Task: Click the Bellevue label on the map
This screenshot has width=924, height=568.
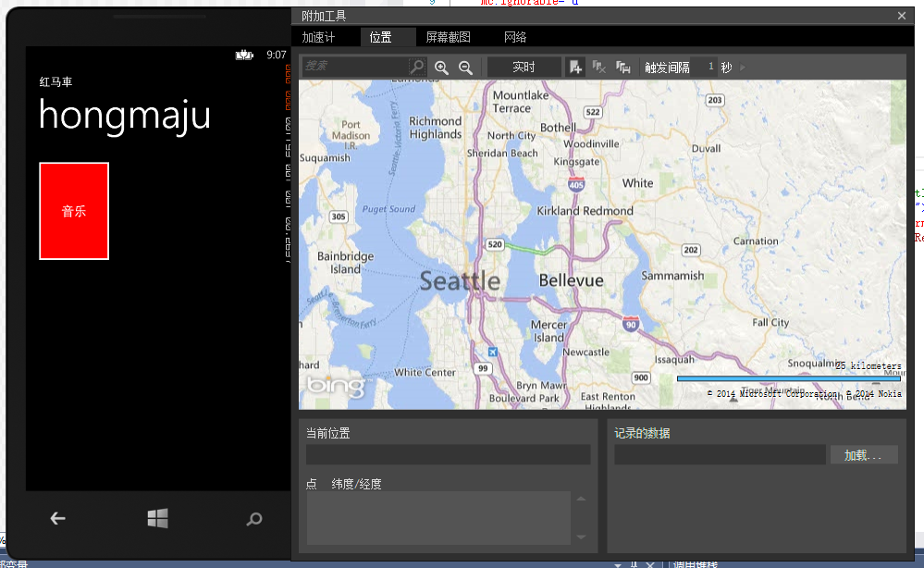Action: 571,280
